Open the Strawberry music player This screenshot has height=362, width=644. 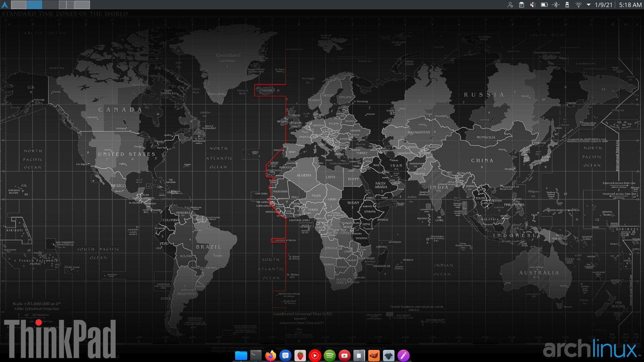pos(300,355)
